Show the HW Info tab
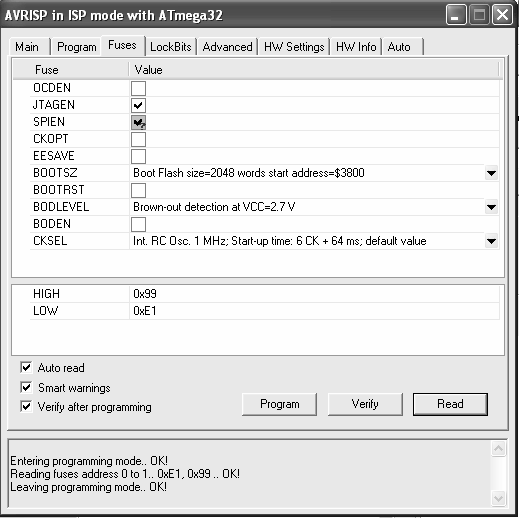 click(356, 47)
